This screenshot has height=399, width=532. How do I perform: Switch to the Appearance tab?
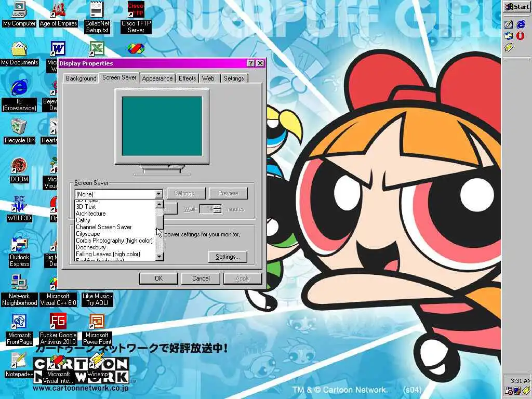(x=157, y=78)
